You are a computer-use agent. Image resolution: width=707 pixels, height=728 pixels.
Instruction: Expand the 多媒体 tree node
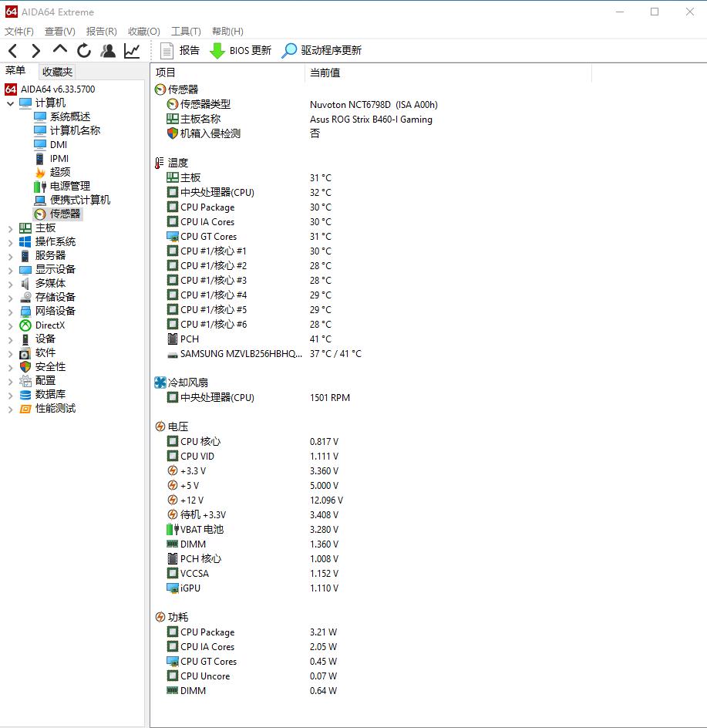[10, 284]
